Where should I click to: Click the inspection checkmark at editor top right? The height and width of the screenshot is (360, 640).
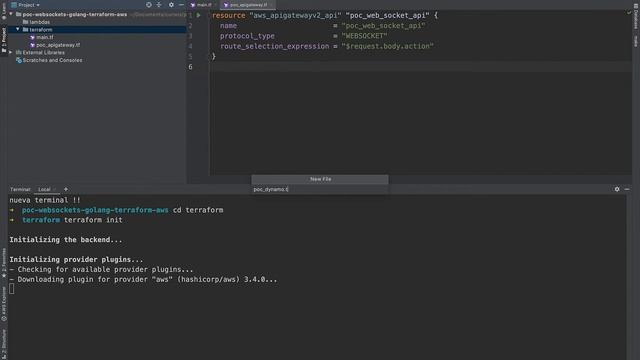pos(629,13)
